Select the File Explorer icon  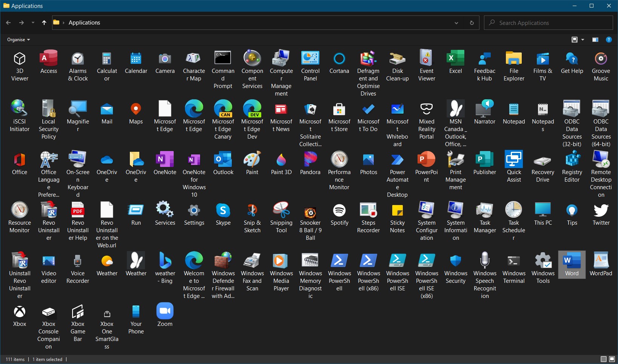[x=514, y=59]
